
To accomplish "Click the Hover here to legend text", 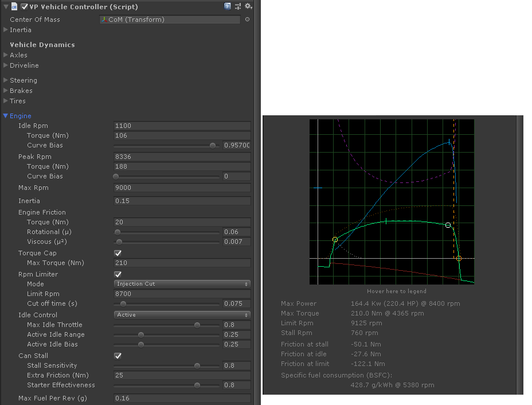I will 397,291.
